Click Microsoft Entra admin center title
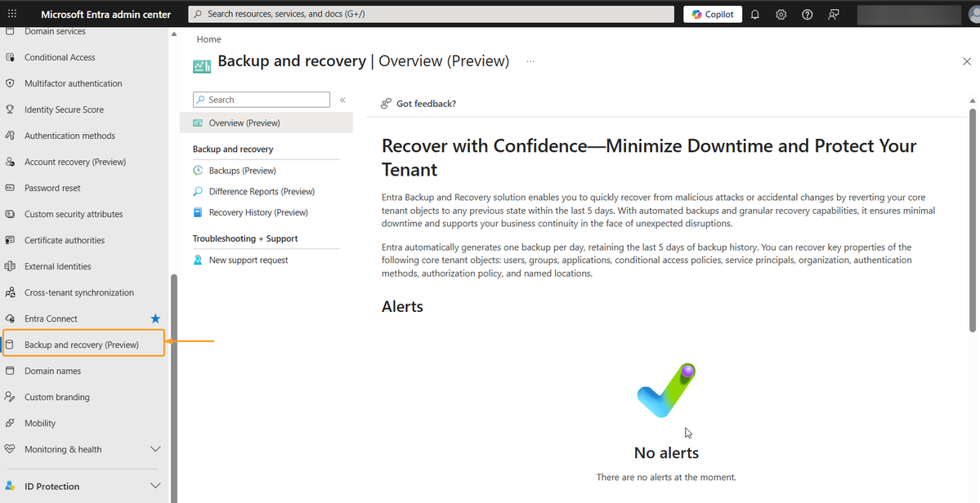The image size is (980, 503). coord(105,15)
